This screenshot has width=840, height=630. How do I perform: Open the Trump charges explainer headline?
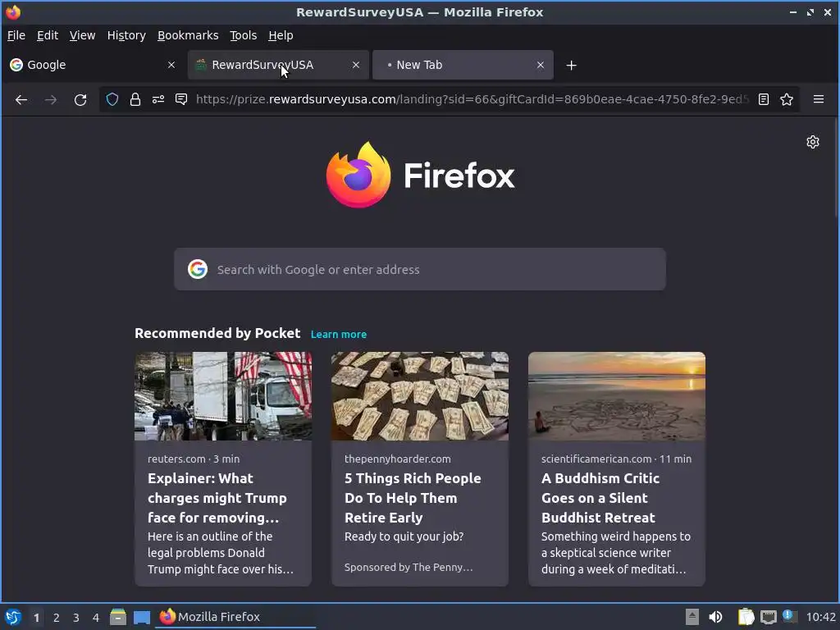click(x=217, y=498)
